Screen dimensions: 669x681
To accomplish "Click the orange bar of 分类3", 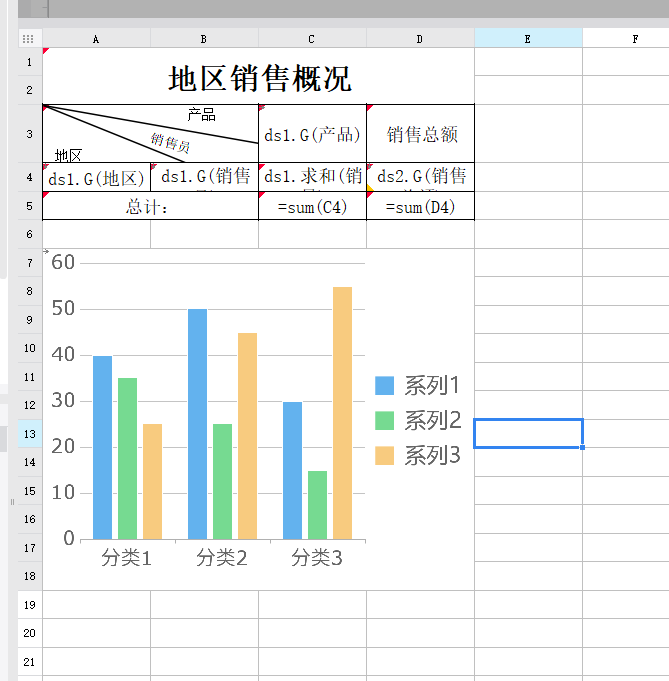I will [x=342, y=413].
